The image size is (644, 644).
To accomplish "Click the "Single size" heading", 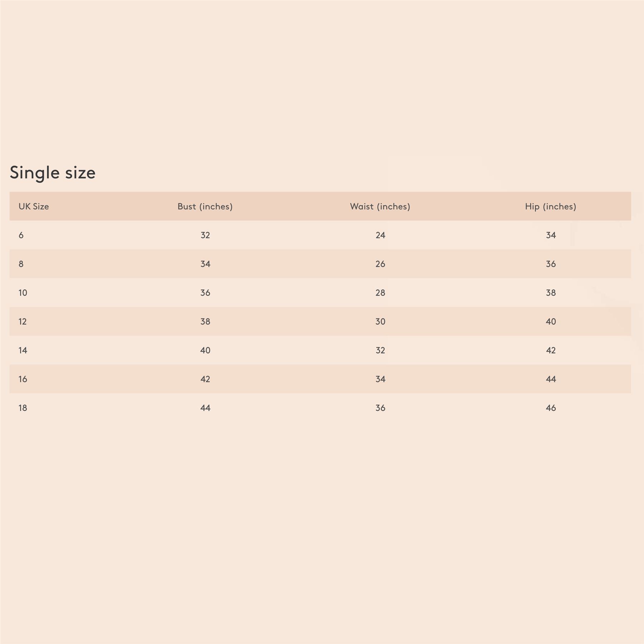I will tap(53, 173).
